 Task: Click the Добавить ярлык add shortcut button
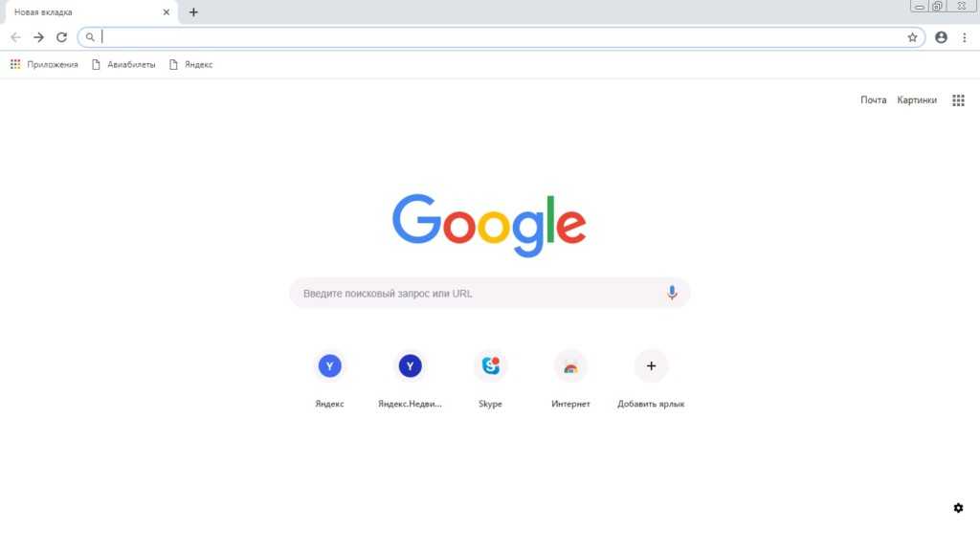pyautogui.click(x=651, y=379)
